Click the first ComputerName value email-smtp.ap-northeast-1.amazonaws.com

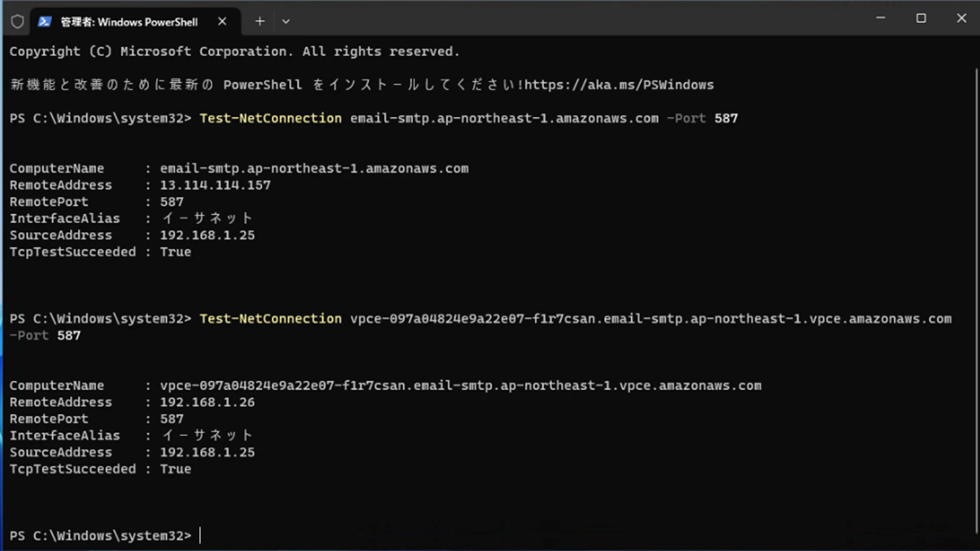pyautogui.click(x=314, y=168)
